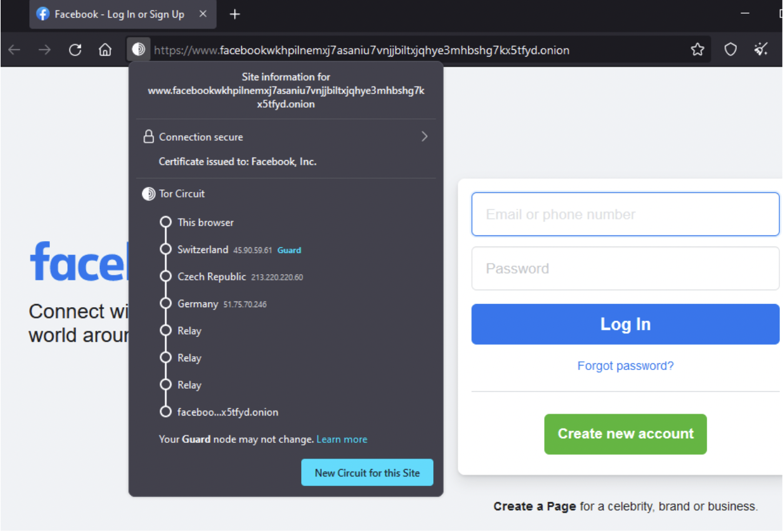Image resolution: width=783 pixels, height=532 pixels.
Task: Click the address bar URL
Action: (362, 50)
